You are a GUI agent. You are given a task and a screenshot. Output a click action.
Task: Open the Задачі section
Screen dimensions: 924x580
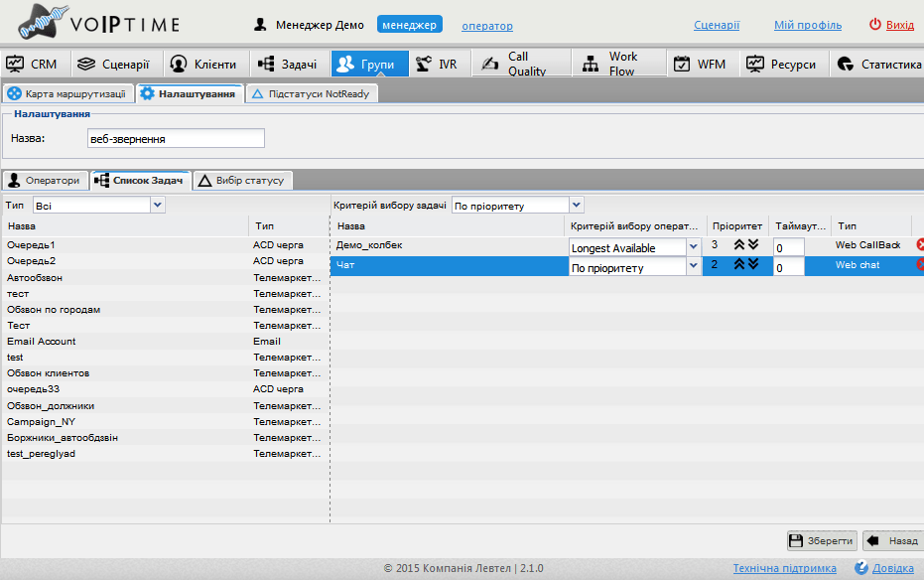[x=288, y=64]
